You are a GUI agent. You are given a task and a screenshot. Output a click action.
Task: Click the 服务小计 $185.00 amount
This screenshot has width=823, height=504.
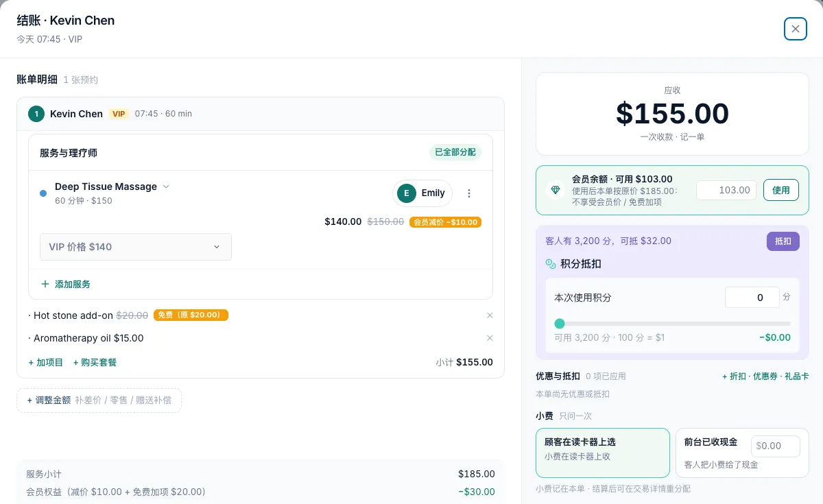477,474
